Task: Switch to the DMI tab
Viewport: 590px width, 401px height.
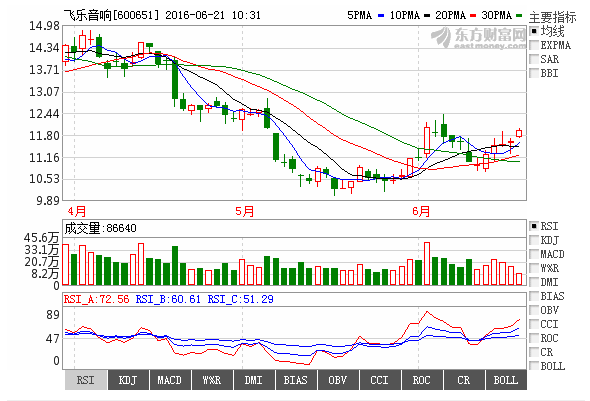Action: 254,380
